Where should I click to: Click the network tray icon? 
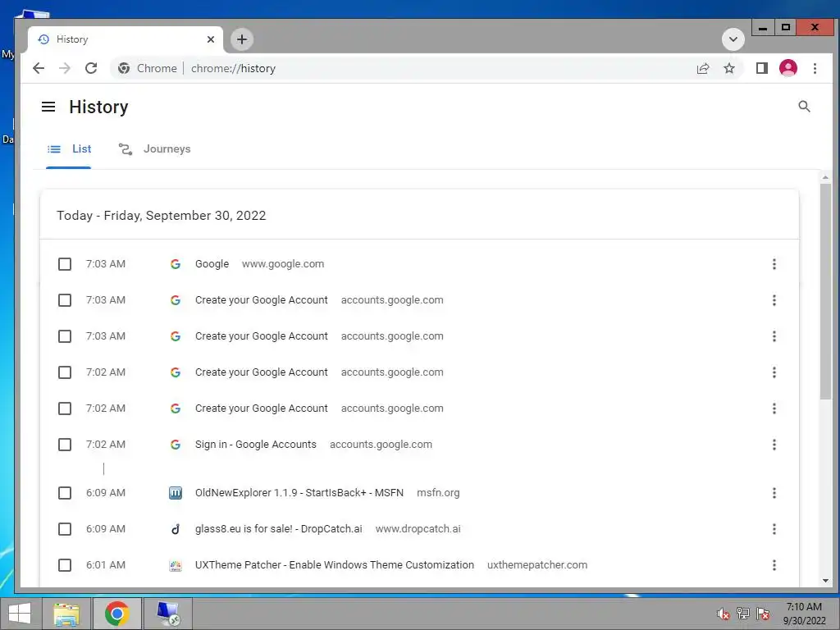[742, 614]
